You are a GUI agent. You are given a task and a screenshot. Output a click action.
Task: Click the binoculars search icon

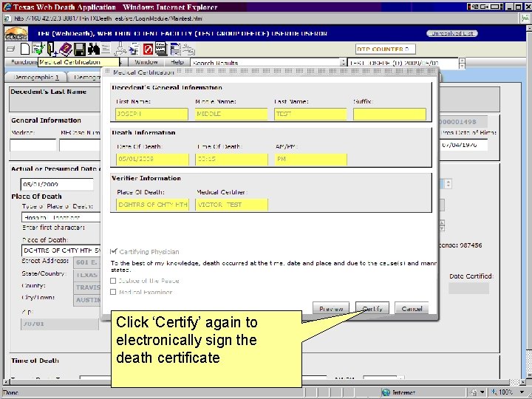click(94, 50)
